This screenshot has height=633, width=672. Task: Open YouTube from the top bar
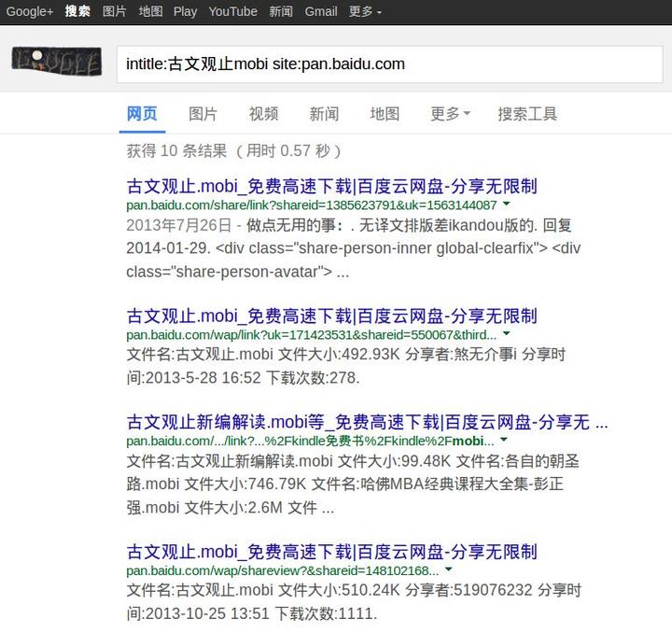coord(232,11)
